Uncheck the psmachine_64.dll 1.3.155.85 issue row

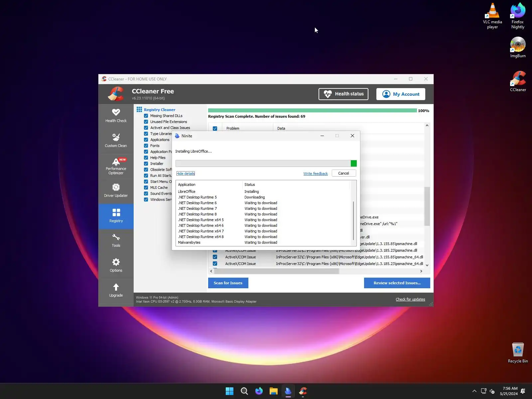(x=215, y=257)
